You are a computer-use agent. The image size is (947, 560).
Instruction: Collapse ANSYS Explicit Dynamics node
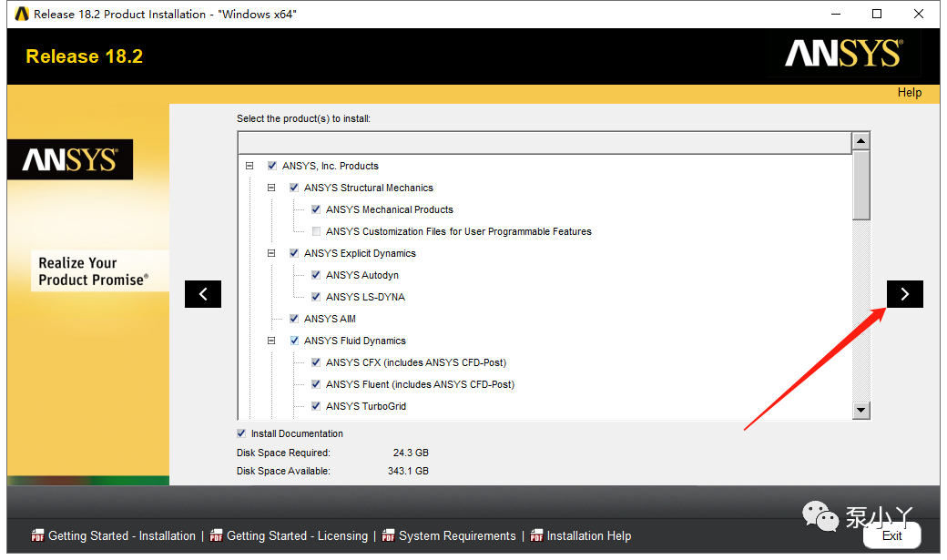(271, 253)
